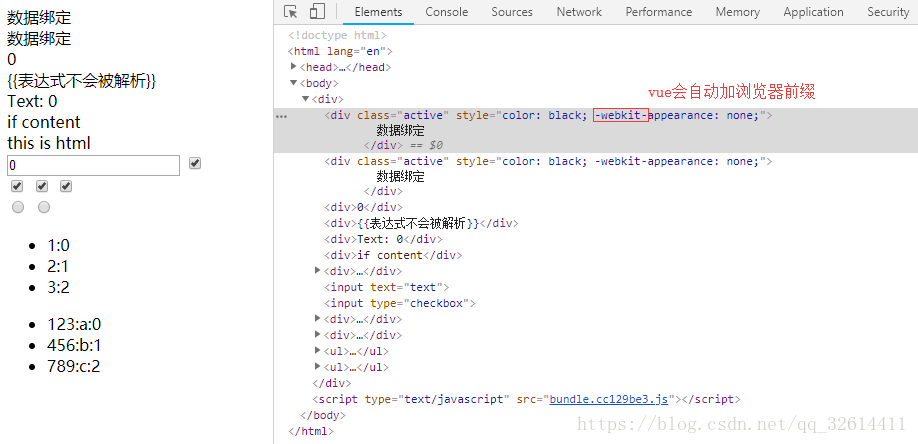The image size is (918, 444).
Task: Open the Application tab
Action: 813,12
